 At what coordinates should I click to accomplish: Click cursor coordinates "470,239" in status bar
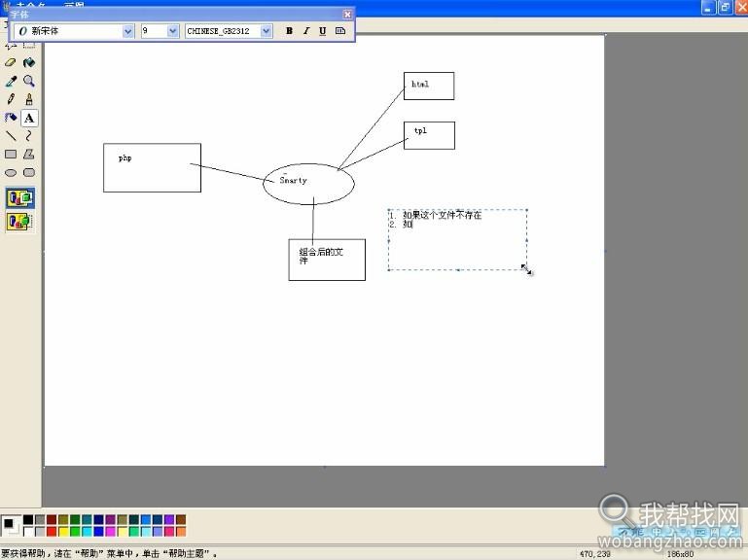[595, 554]
